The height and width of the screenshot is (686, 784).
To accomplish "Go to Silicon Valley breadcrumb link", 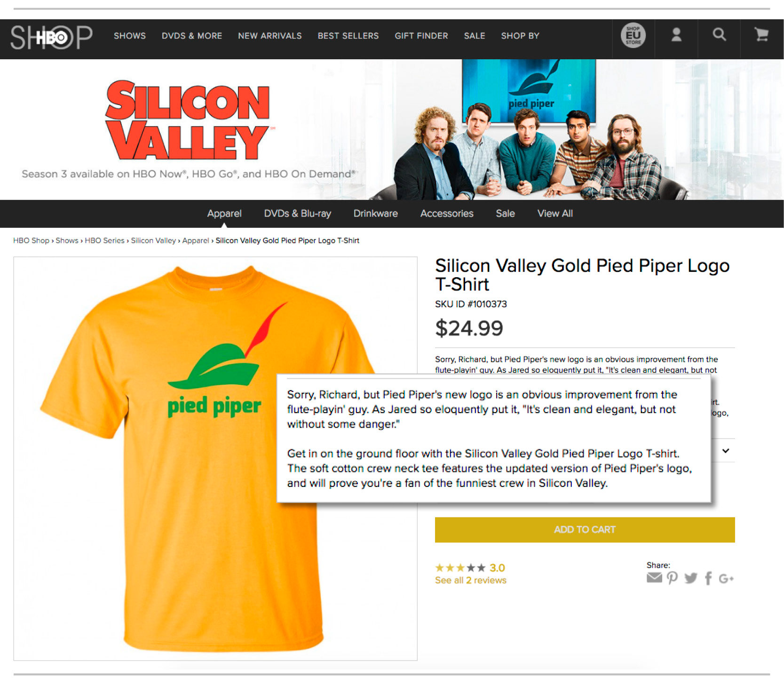I will (153, 240).
